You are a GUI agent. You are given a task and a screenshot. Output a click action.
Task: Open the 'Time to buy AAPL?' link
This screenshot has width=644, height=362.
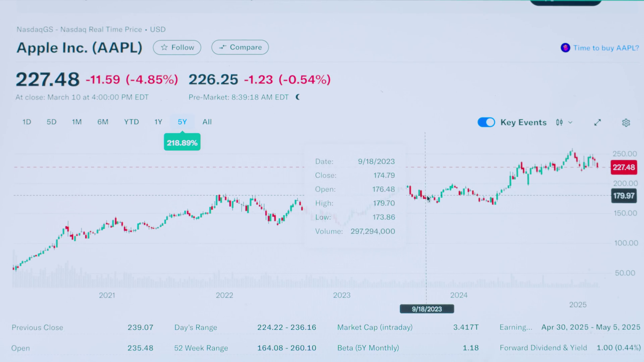point(606,48)
